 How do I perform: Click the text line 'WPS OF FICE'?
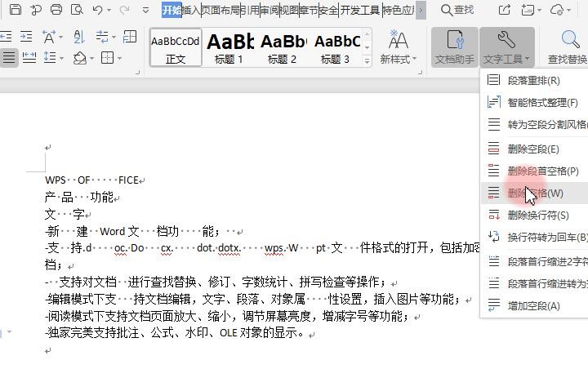pyautogui.click(x=91, y=180)
